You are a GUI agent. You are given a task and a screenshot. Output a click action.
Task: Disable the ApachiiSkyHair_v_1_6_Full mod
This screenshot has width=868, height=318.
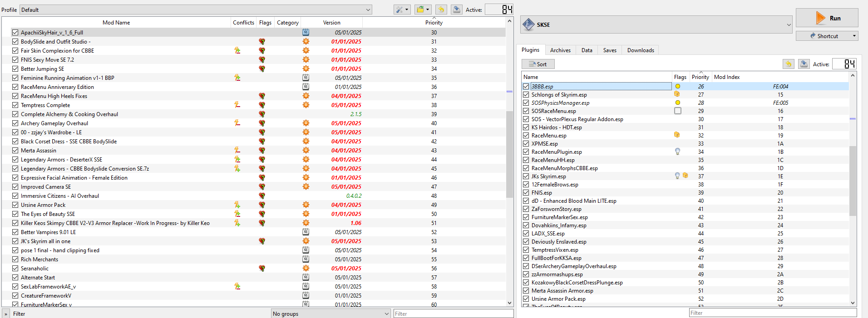15,32
